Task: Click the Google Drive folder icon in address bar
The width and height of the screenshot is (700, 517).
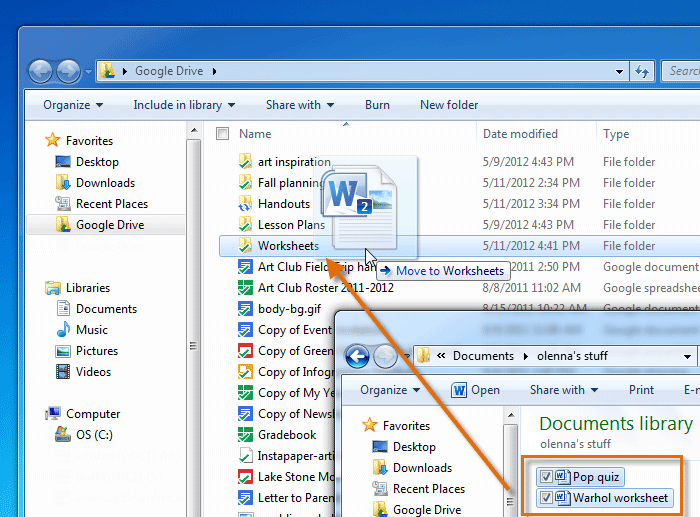Action: pos(108,71)
